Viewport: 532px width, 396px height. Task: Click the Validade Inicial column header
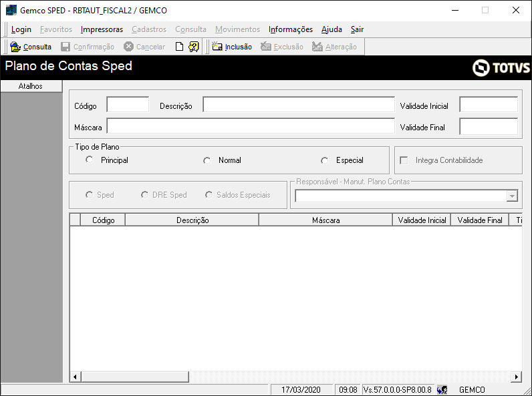tap(422, 220)
